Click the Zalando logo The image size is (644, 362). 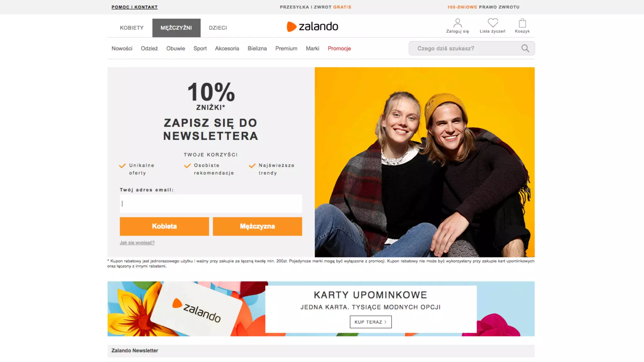(x=313, y=26)
